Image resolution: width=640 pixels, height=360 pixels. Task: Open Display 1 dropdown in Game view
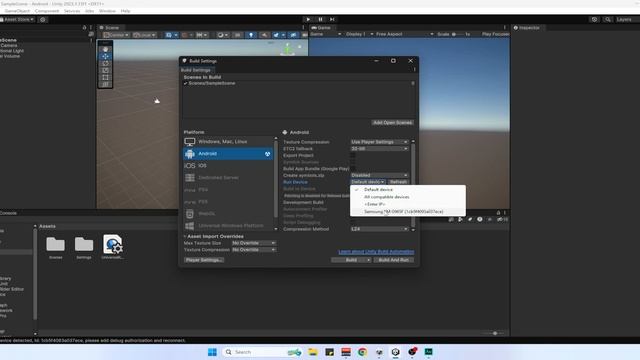point(359,34)
